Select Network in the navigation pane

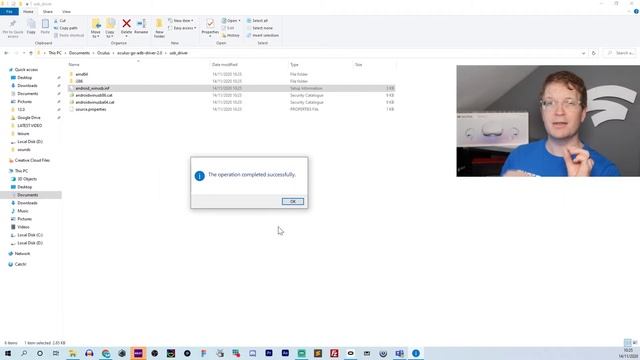22,253
